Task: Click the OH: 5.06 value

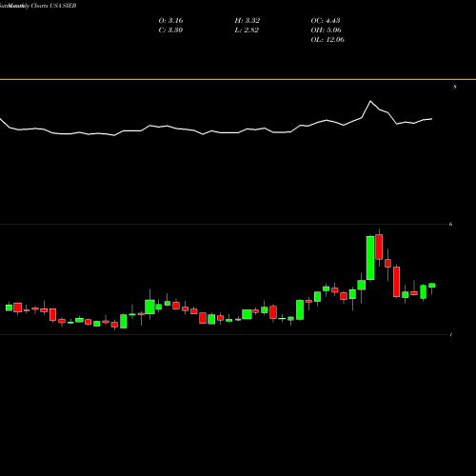Action: click(326, 30)
